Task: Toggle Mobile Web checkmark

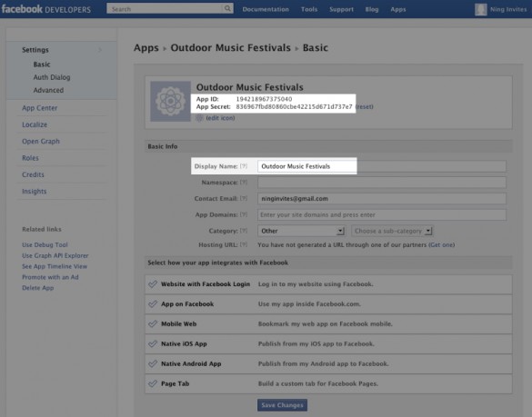Action: (153, 323)
